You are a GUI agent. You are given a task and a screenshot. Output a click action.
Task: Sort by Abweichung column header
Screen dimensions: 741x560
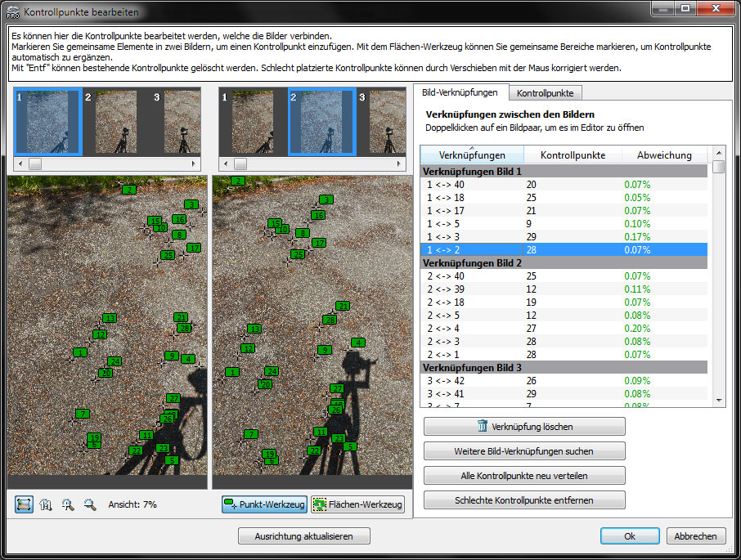[x=664, y=155]
